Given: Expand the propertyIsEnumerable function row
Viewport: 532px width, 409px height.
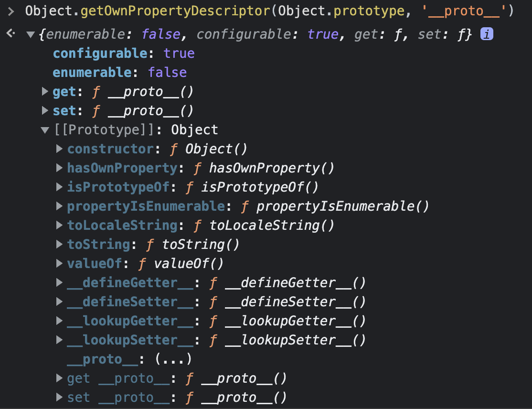Looking at the screenshot, I should point(59,205).
